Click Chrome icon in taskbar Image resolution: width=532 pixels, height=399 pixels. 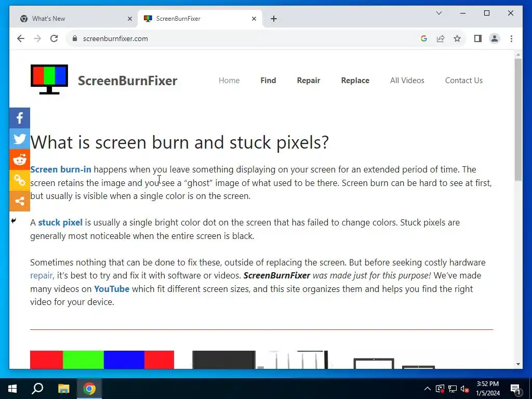pyautogui.click(x=89, y=389)
